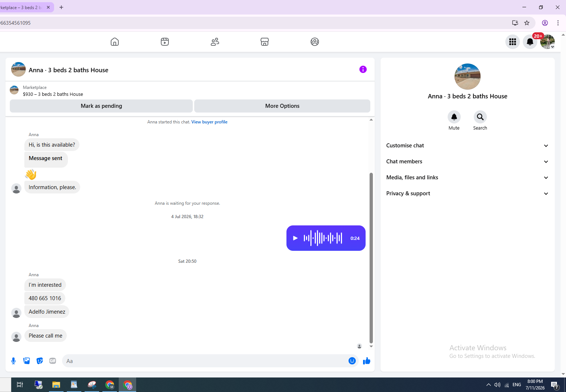Expand the Privacy & support section
The image size is (566, 392).
468,193
